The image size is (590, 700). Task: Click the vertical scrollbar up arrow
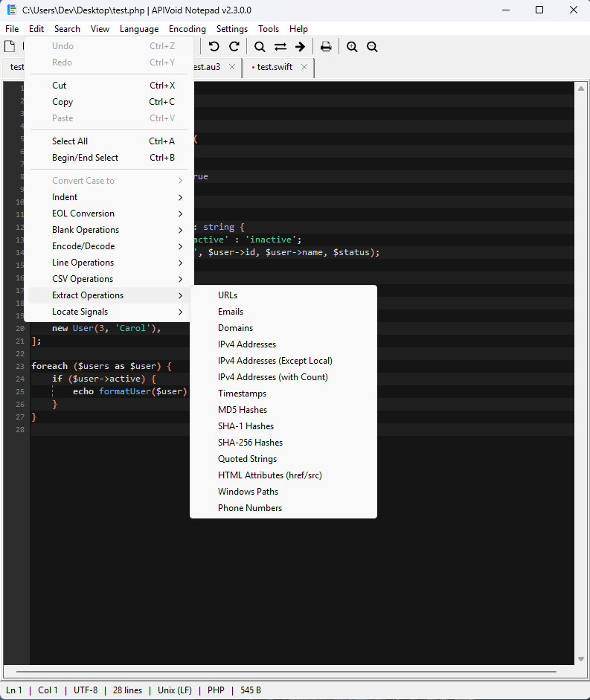tap(580, 89)
